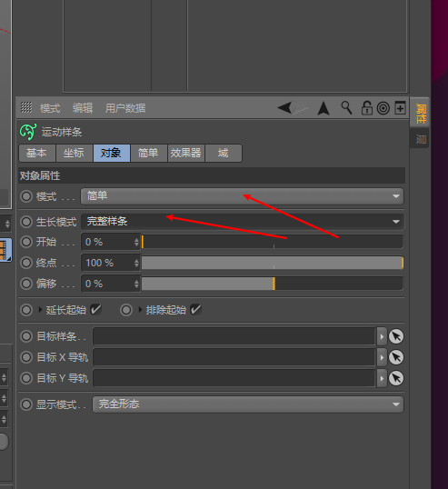Open the 模式 dropdown showing 简单

242,196
